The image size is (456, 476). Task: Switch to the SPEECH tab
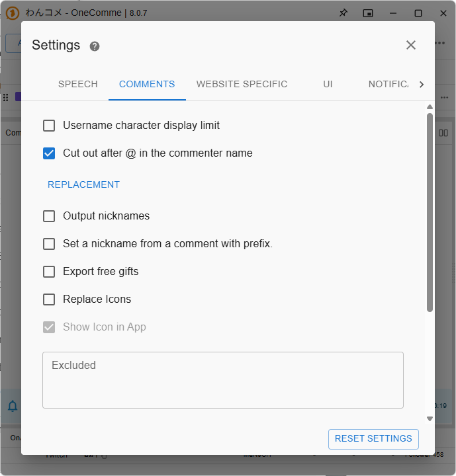click(78, 85)
